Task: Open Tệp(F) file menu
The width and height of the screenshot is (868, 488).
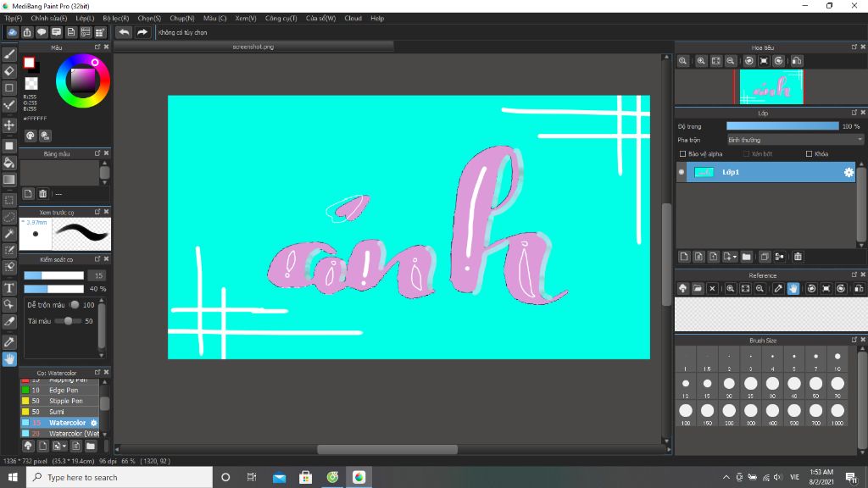Action: tap(14, 19)
